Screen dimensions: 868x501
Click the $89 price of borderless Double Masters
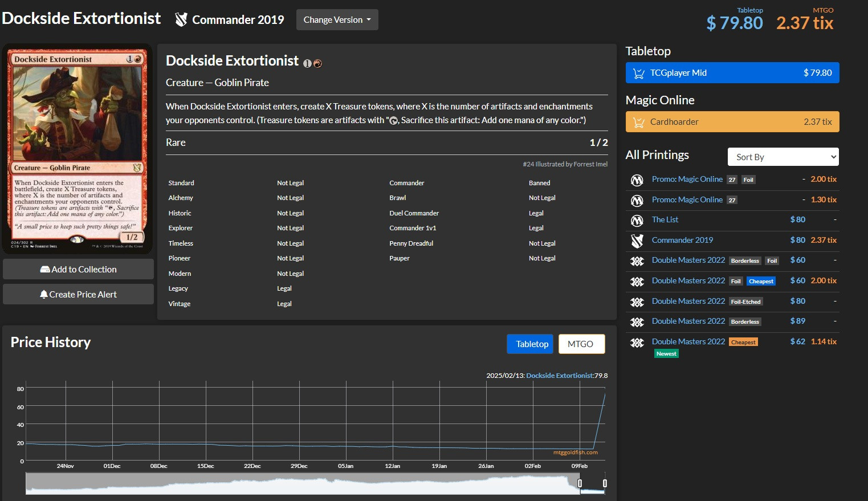[x=797, y=321]
